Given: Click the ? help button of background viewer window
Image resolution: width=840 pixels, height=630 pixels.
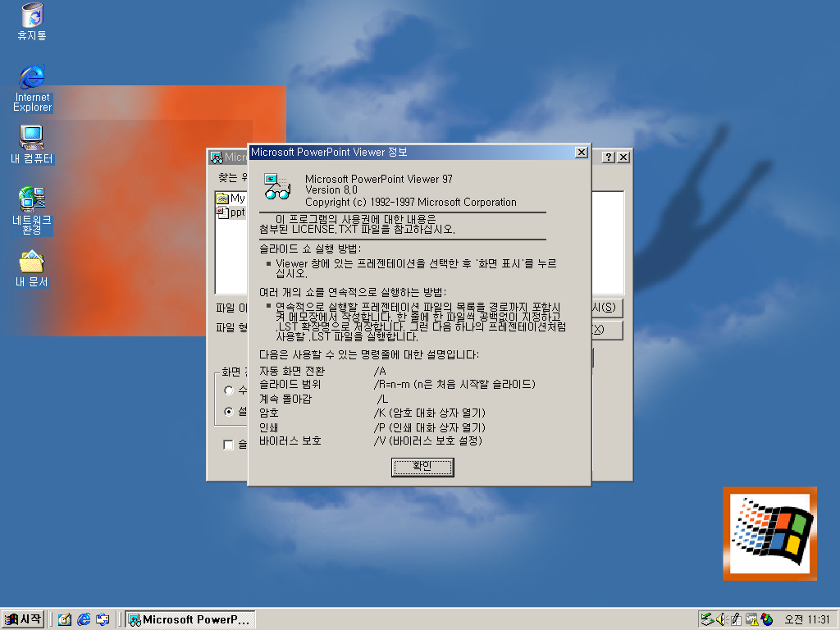Looking at the screenshot, I should (608, 157).
